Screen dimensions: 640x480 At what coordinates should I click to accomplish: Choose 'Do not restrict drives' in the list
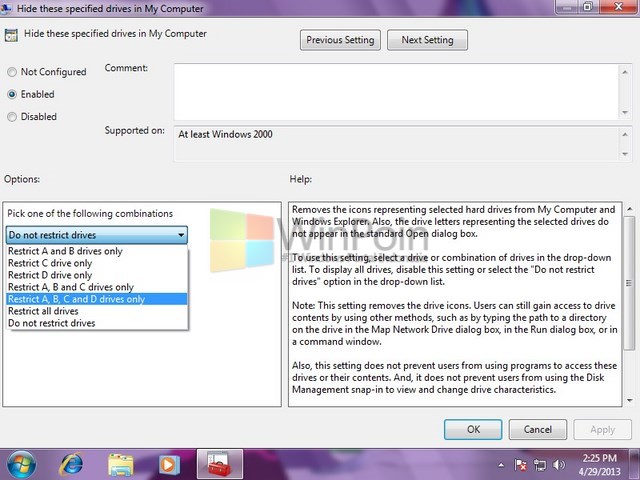point(97,323)
